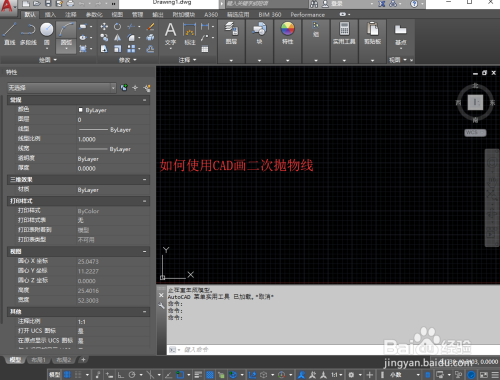Screen dimensions: 500x380
Task: Click the WCS button under ViewCube
Action: tap(475, 133)
